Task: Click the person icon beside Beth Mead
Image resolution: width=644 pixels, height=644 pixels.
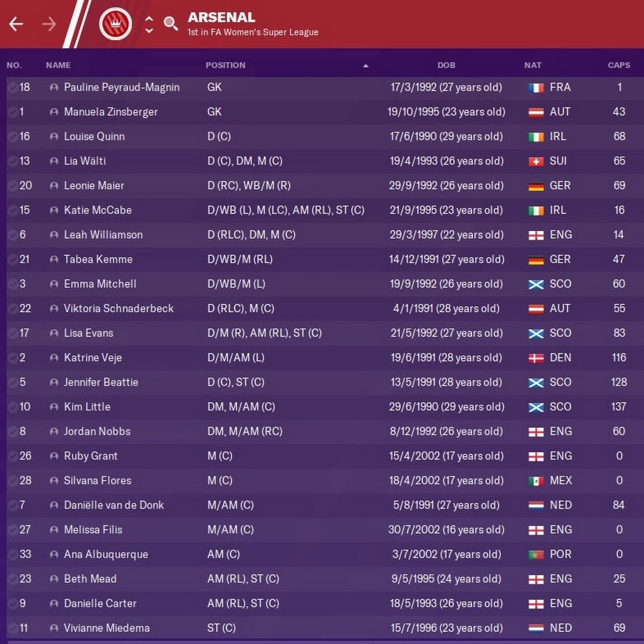Action: click(54, 579)
